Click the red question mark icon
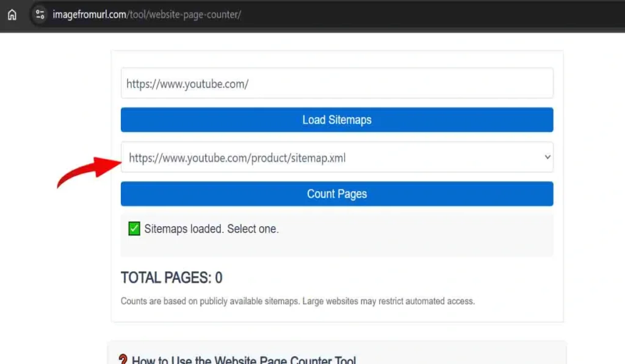The height and width of the screenshot is (364, 625). (x=123, y=360)
